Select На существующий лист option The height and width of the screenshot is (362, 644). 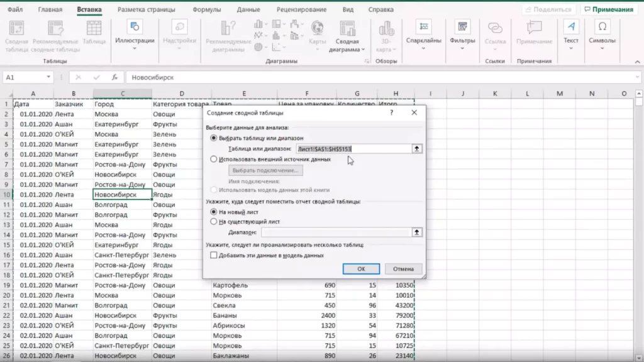tap(214, 221)
